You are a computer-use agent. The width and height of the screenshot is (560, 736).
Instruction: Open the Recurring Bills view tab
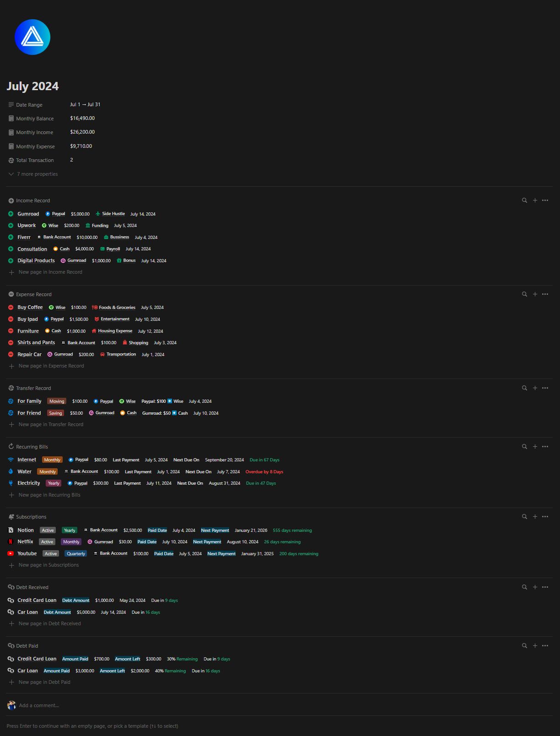[28, 447]
